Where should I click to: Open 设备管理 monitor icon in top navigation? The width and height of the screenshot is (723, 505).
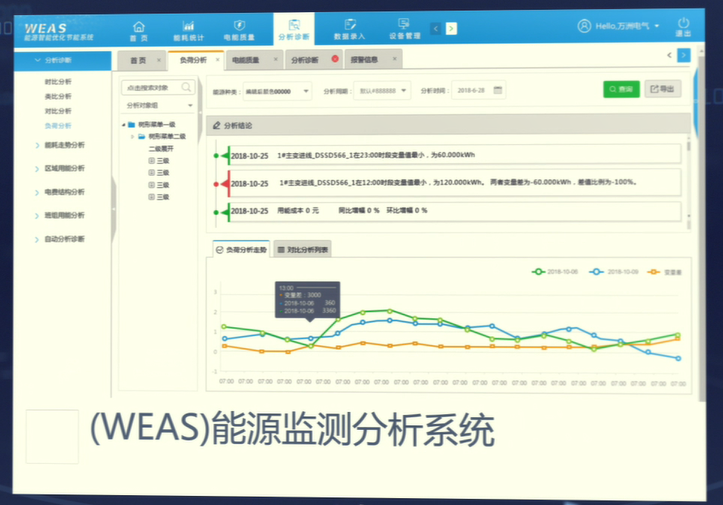pyautogui.click(x=404, y=24)
